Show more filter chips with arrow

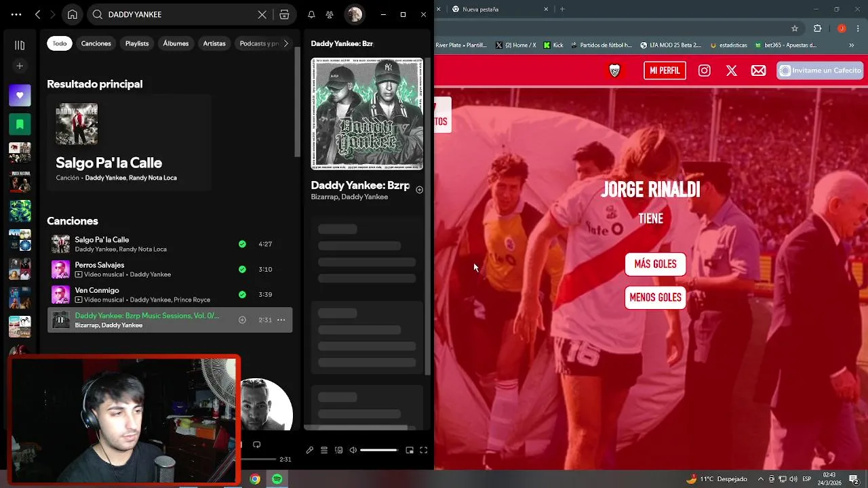pos(286,43)
